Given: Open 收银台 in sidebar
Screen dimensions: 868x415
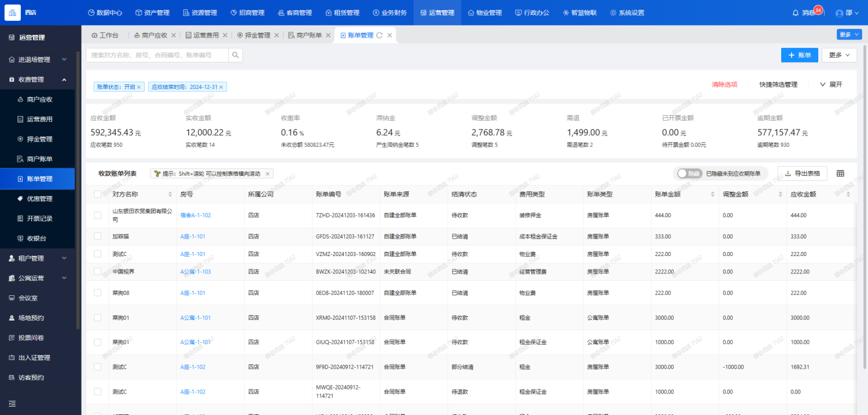Looking at the screenshot, I should [x=38, y=238].
